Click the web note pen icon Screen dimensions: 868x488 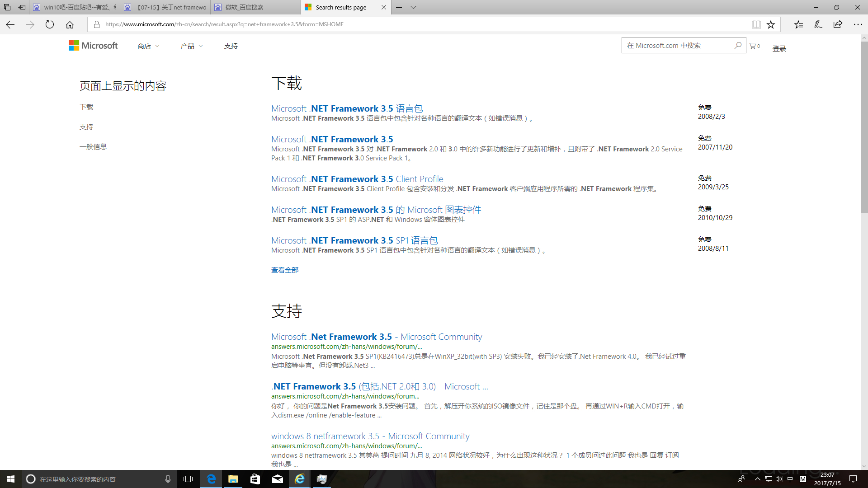click(818, 24)
